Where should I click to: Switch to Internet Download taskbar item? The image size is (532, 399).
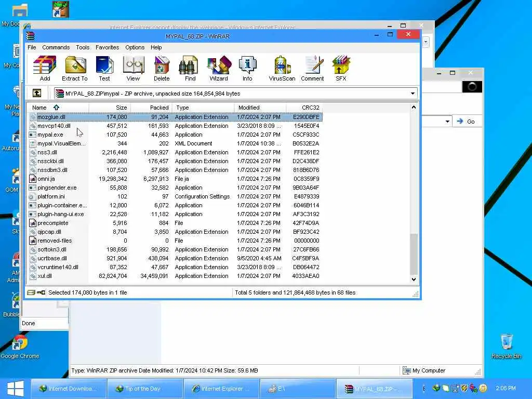pyautogui.click(x=68, y=389)
